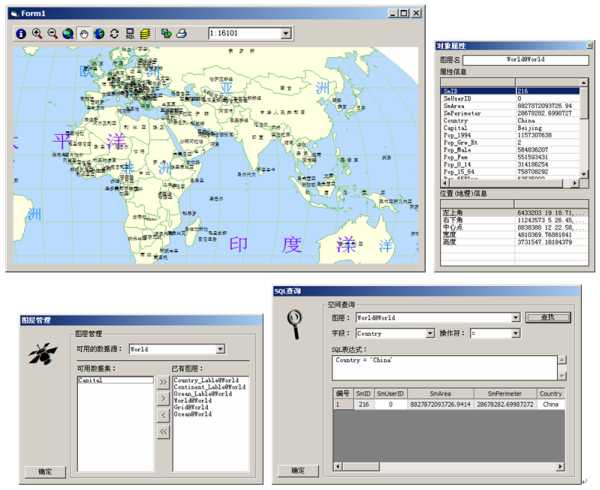Screen dimensions: 600x490
Task: Open the 操作符 operator dropdown
Action: 516,334
